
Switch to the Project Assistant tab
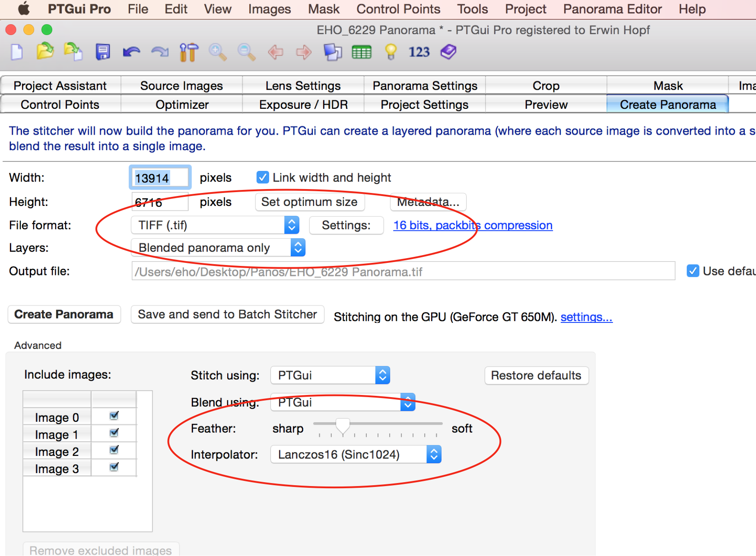(x=60, y=85)
